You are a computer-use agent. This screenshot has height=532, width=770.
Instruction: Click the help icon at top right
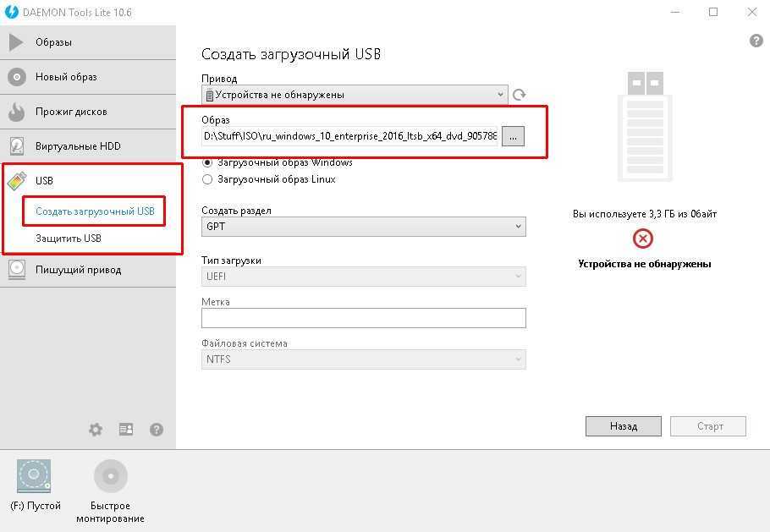point(756,41)
